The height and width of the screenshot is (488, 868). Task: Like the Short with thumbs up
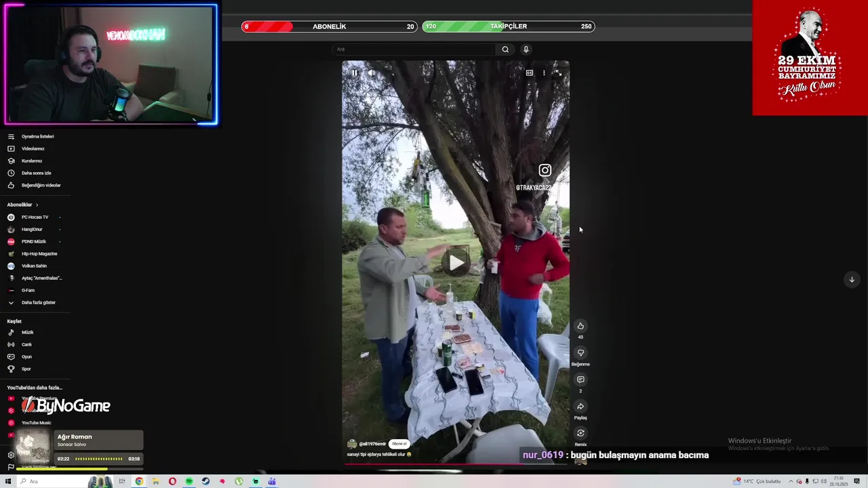click(580, 326)
